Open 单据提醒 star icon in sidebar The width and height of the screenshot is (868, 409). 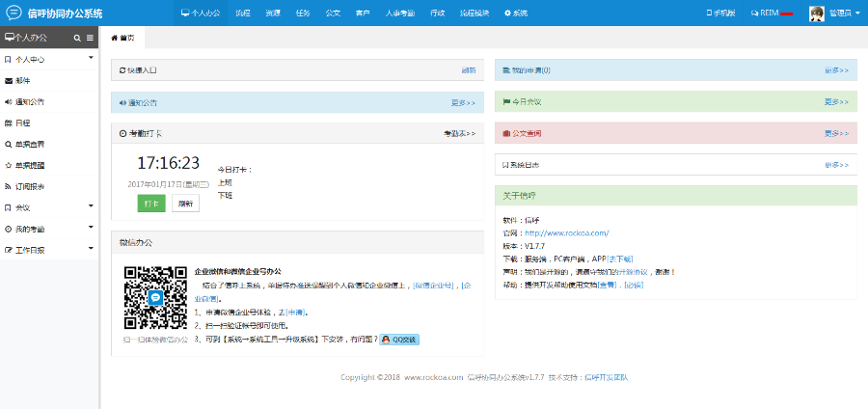coord(9,166)
